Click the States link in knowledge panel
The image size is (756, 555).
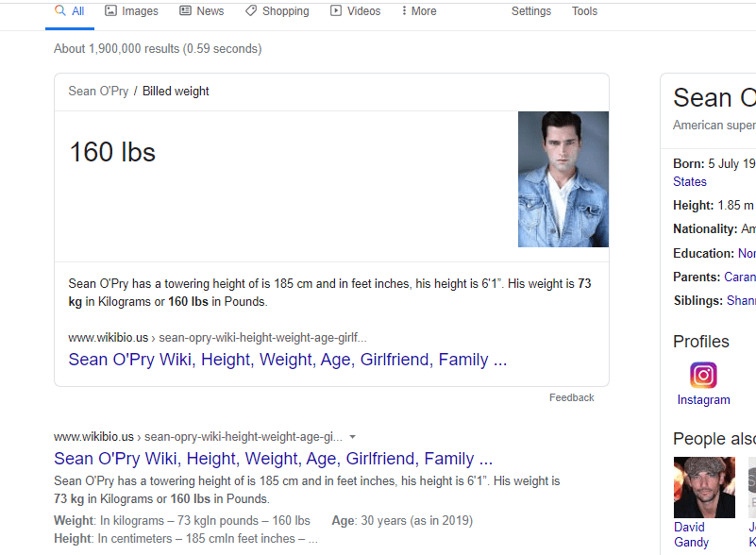[x=690, y=182]
